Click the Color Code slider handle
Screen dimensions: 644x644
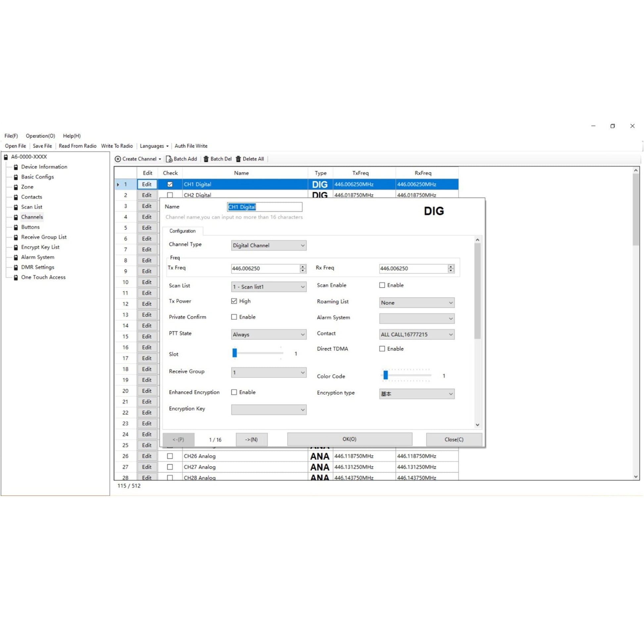(x=386, y=375)
